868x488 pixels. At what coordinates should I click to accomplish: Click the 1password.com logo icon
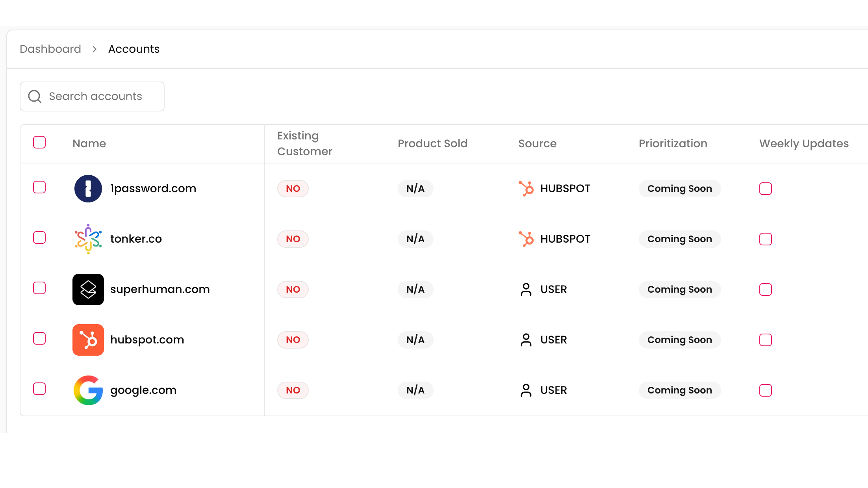tap(88, 189)
